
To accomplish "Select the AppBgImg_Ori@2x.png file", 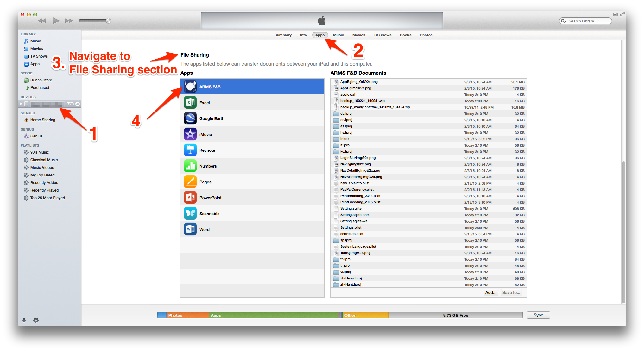I will pyautogui.click(x=429, y=82).
